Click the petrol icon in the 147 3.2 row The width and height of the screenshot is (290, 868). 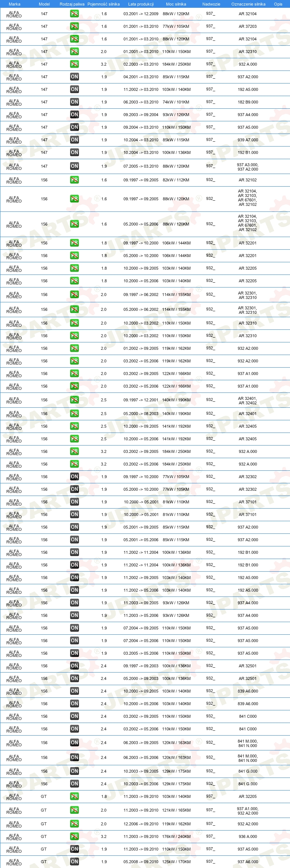click(x=74, y=64)
